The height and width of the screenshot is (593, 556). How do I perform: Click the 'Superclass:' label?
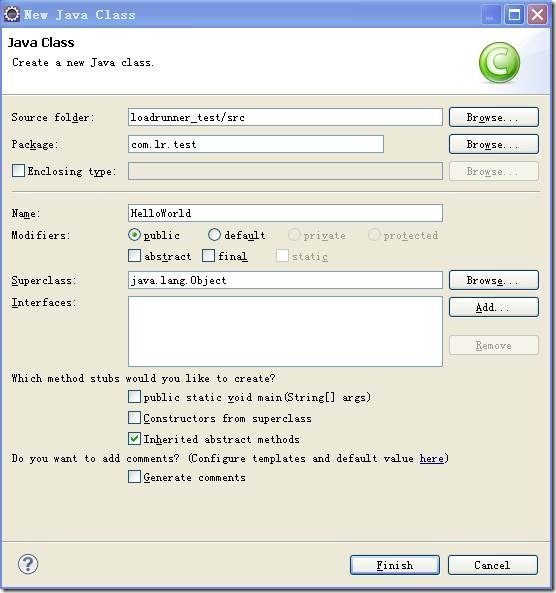tap(43, 280)
